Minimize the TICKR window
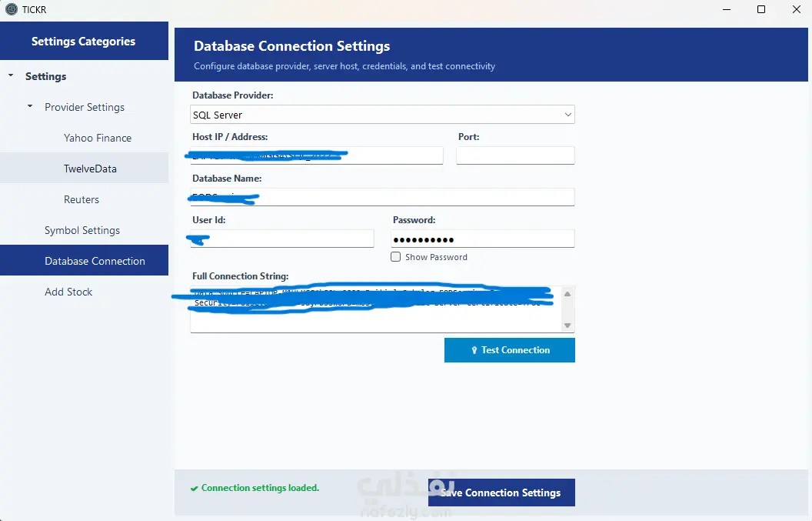This screenshot has height=521, width=812. (727, 9)
